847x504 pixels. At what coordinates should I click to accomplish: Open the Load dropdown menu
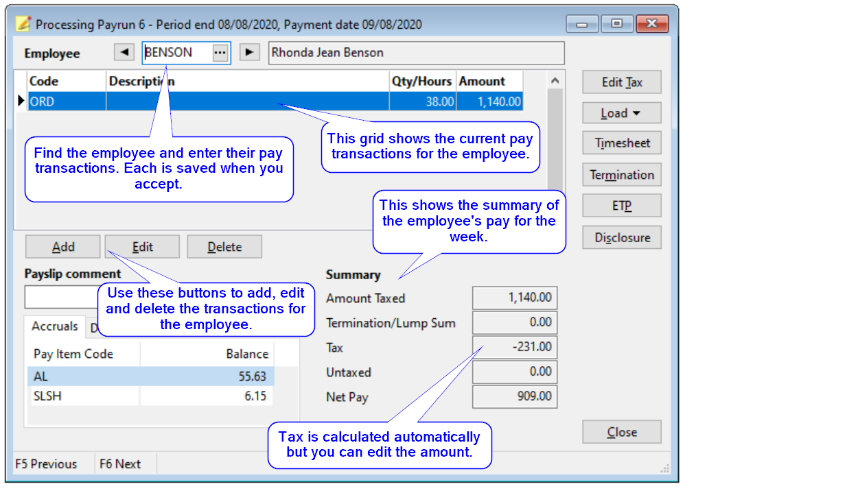pyautogui.click(x=621, y=112)
